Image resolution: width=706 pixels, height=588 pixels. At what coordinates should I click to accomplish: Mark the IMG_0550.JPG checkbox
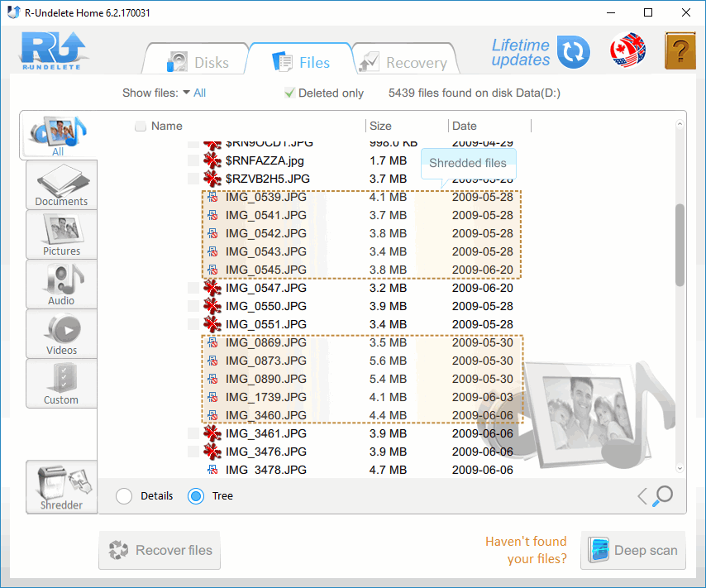(193, 306)
